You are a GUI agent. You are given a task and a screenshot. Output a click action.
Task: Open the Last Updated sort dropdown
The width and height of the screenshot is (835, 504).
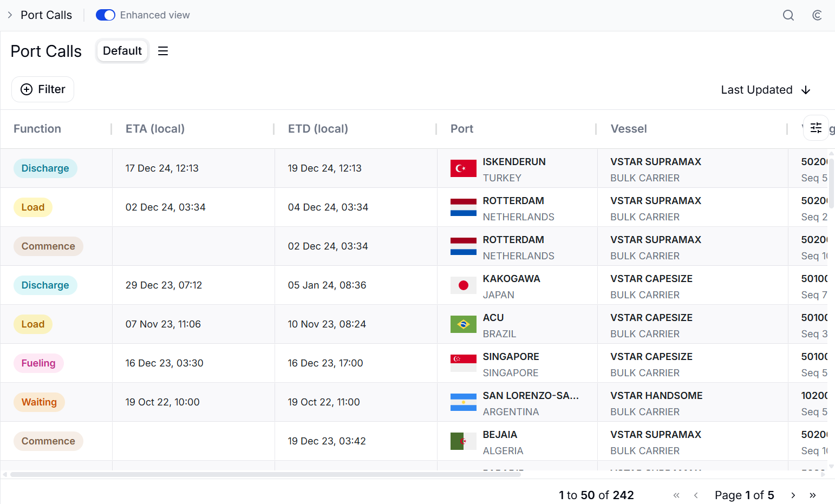click(x=766, y=90)
